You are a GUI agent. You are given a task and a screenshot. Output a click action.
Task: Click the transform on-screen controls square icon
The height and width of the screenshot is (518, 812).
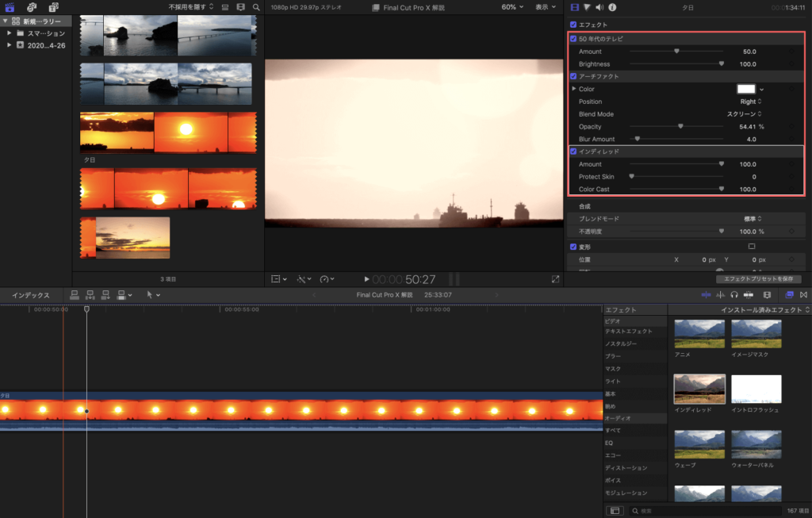click(x=752, y=247)
